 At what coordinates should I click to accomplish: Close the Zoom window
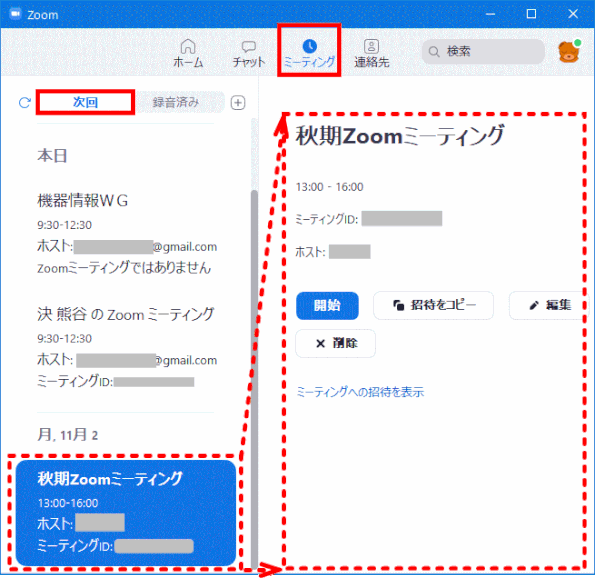(573, 14)
